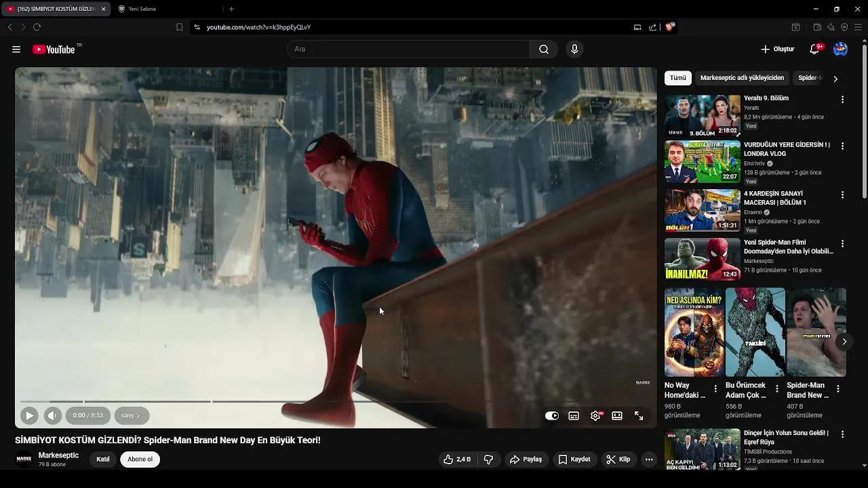Image resolution: width=868 pixels, height=488 pixels.
Task: Open options for Dinçer İçin Yolun Sonu
Action: click(x=842, y=434)
